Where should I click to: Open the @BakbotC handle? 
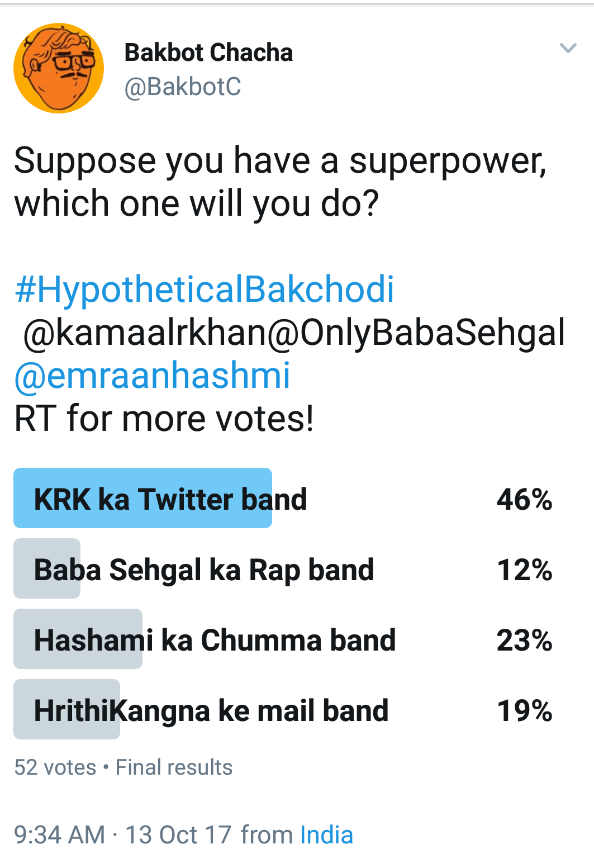tap(183, 87)
